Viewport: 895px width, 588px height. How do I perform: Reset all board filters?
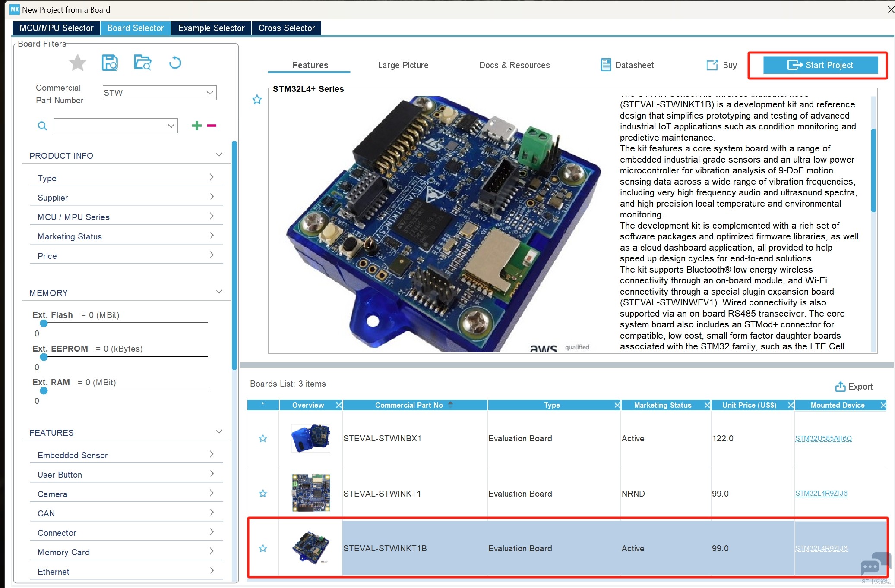(175, 63)
